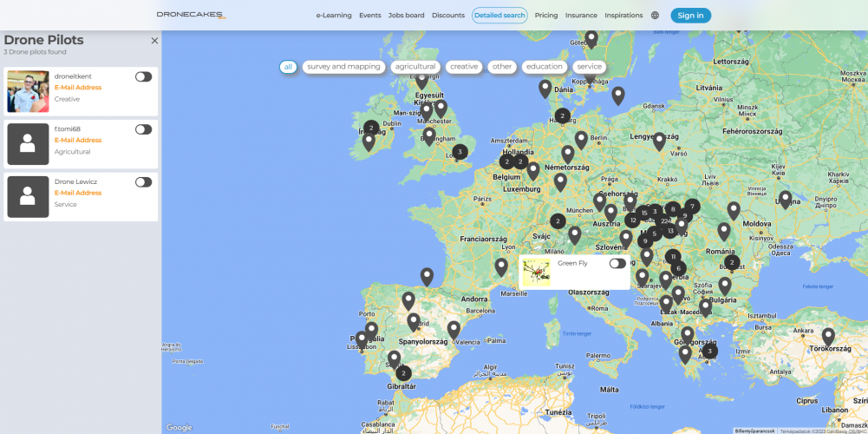
Task: Open the cluster marker numbered 11
Action: point(673,257)
